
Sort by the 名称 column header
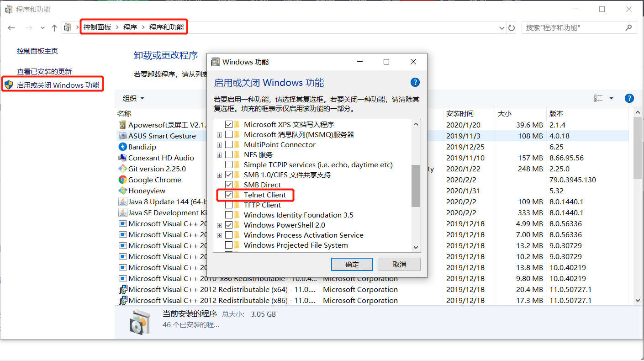pyautogui.click(x=124, y=113)
